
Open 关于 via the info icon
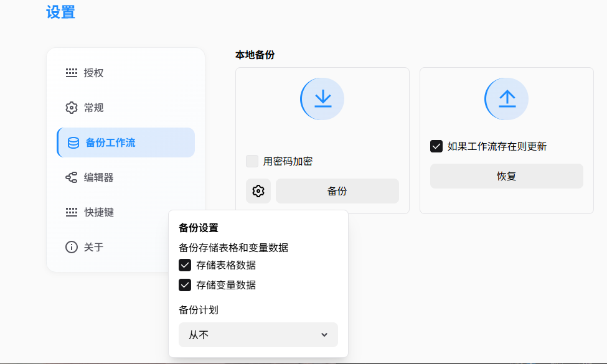click(x=72, y=247)
